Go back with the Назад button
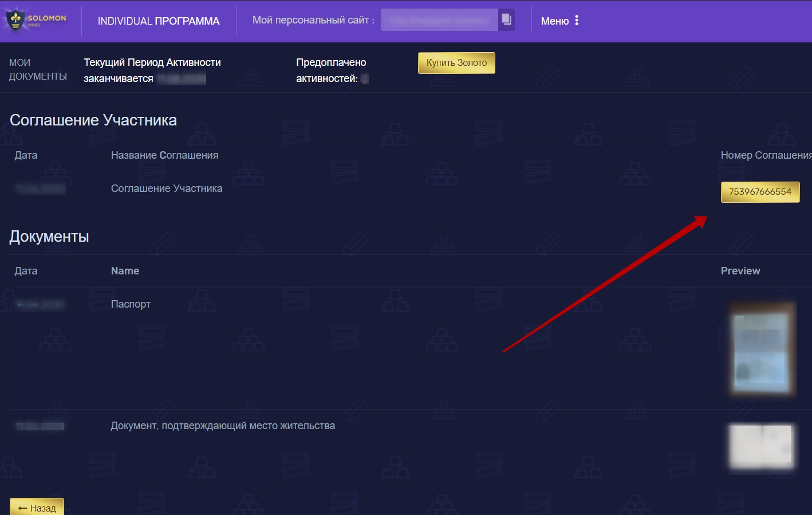The height and width of the screenshot is (515, 812). tap(37, 508)
